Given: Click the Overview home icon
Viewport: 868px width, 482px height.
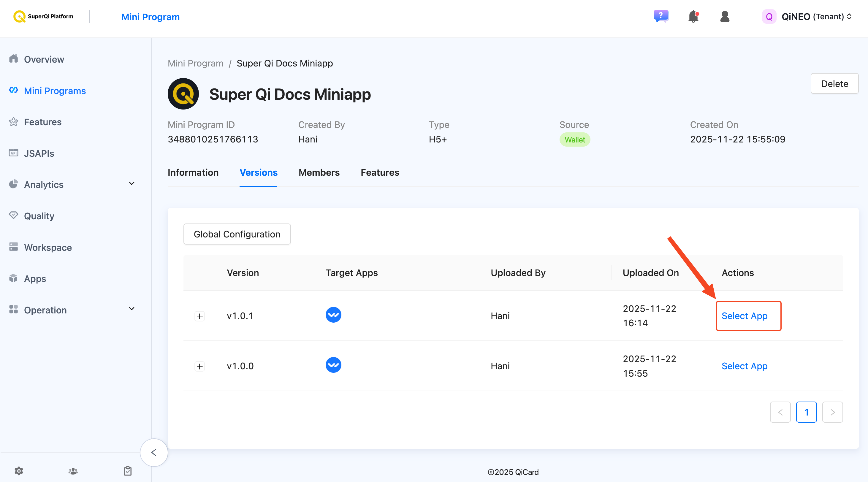Looking at the screenshot, I should click(13, 58).
